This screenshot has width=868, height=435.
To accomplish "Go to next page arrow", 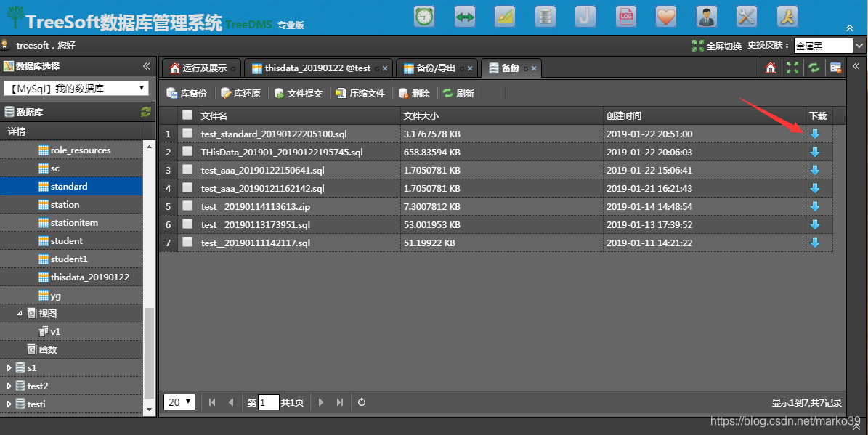I will pos(320,402).
